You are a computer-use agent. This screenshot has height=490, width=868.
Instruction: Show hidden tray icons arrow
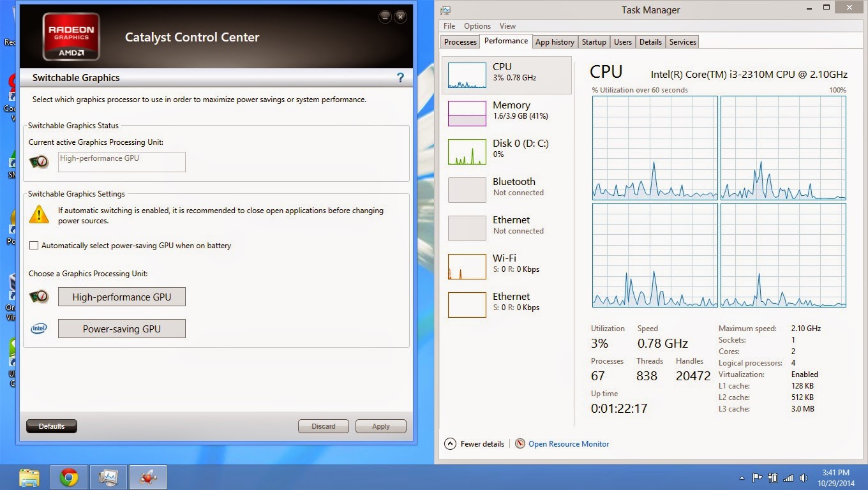point(742,478)
